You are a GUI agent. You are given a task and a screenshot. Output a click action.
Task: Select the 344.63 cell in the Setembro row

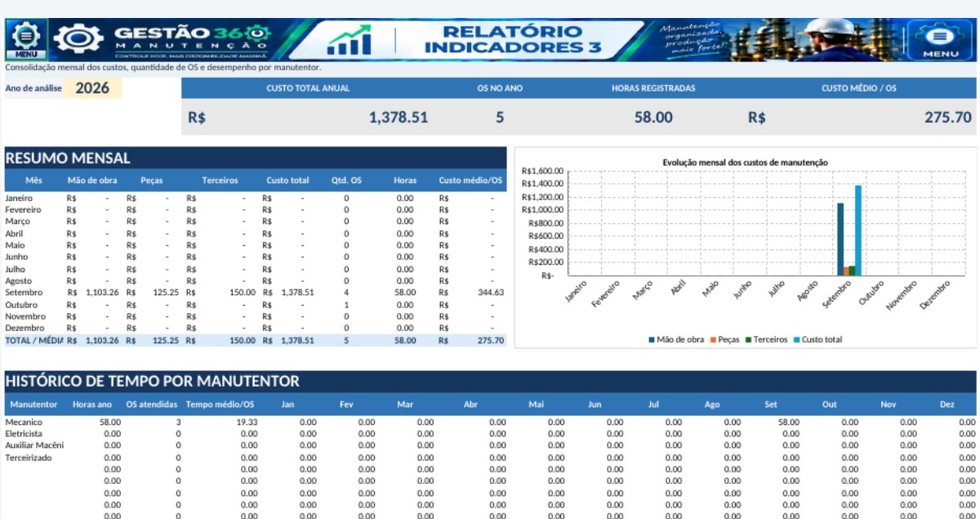[491, 293]
